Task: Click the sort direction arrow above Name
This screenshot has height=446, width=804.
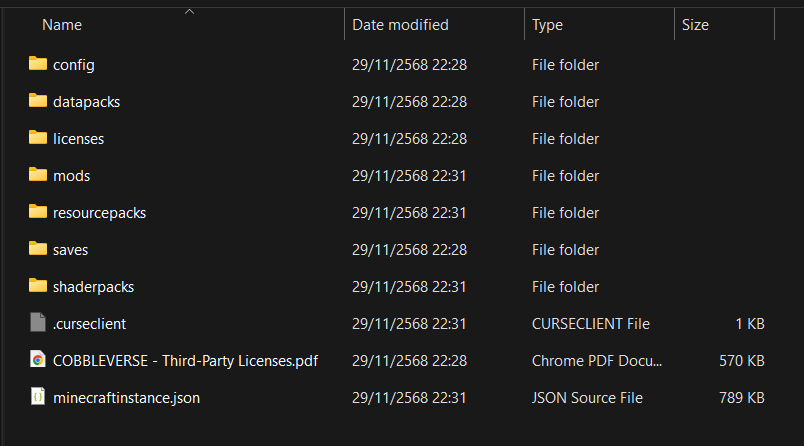Action: (x=189, y=12)
